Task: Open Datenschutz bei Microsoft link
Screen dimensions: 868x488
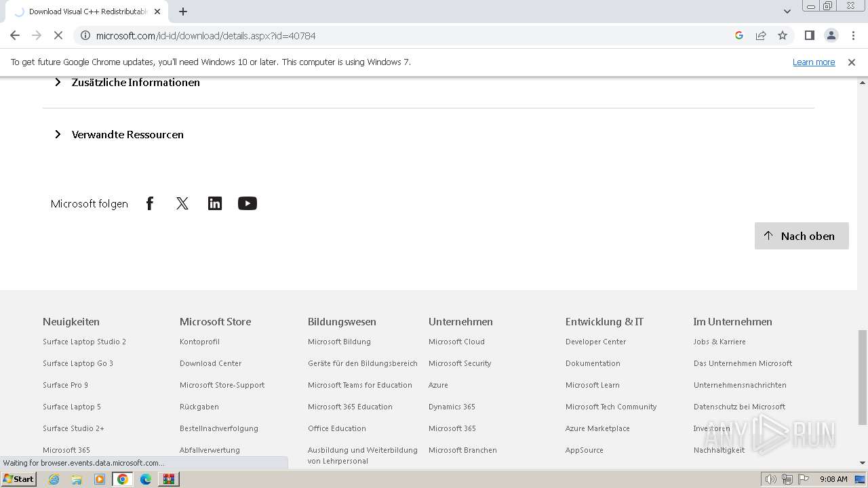Action: tap(739, 407)
